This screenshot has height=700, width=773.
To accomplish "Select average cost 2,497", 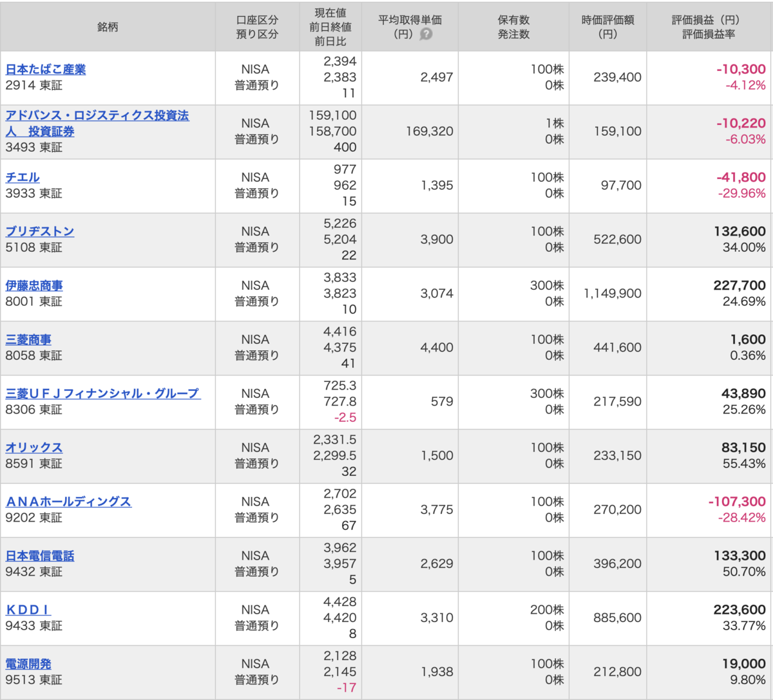I will [x=437, y=77].
